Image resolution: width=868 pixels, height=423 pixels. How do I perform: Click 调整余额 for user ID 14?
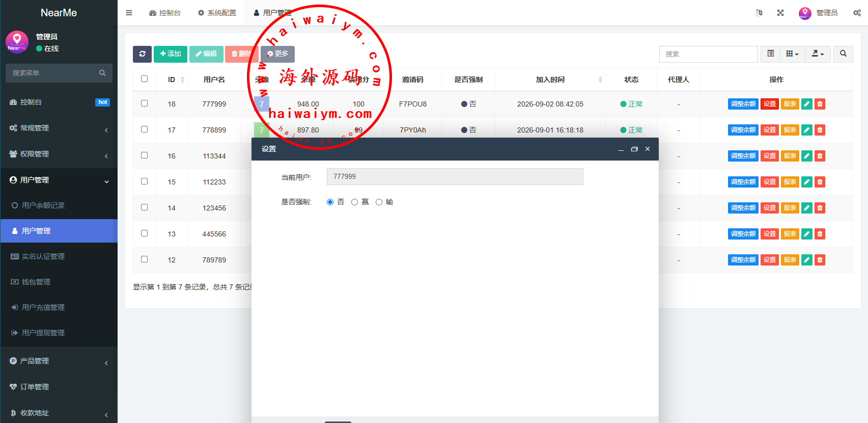tap(743, 208)
